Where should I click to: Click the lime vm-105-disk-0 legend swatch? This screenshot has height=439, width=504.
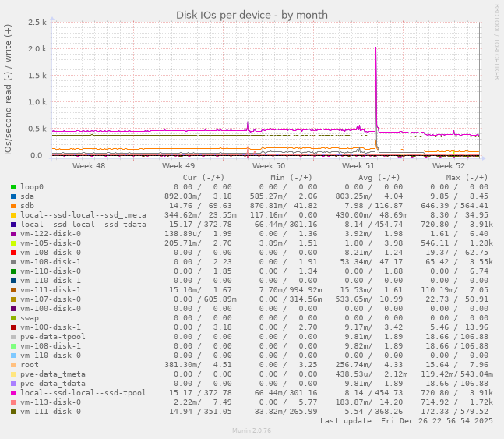[13, 243]
